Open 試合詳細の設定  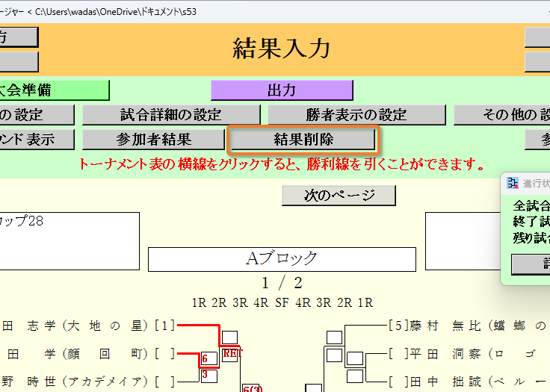(171, 115)
